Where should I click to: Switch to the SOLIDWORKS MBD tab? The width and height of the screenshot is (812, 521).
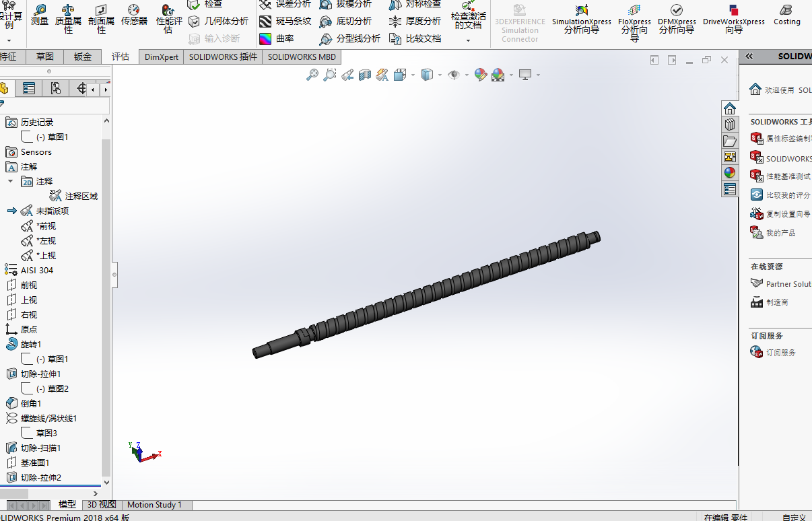tap(302, 57)
